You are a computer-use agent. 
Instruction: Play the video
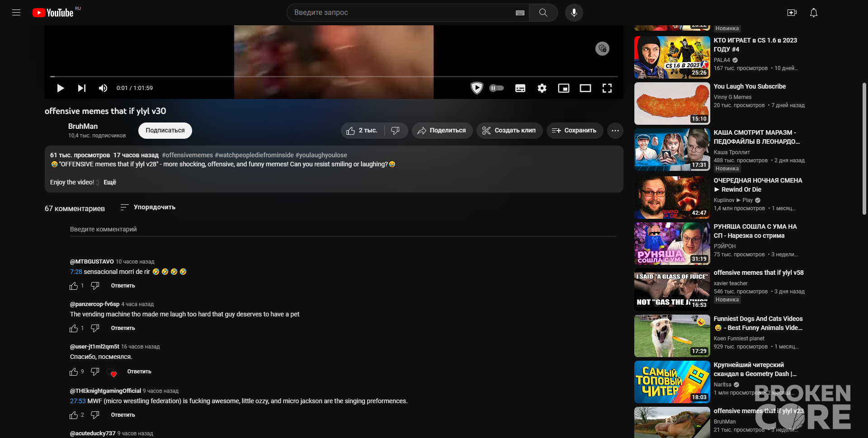(x=60, y=88)
